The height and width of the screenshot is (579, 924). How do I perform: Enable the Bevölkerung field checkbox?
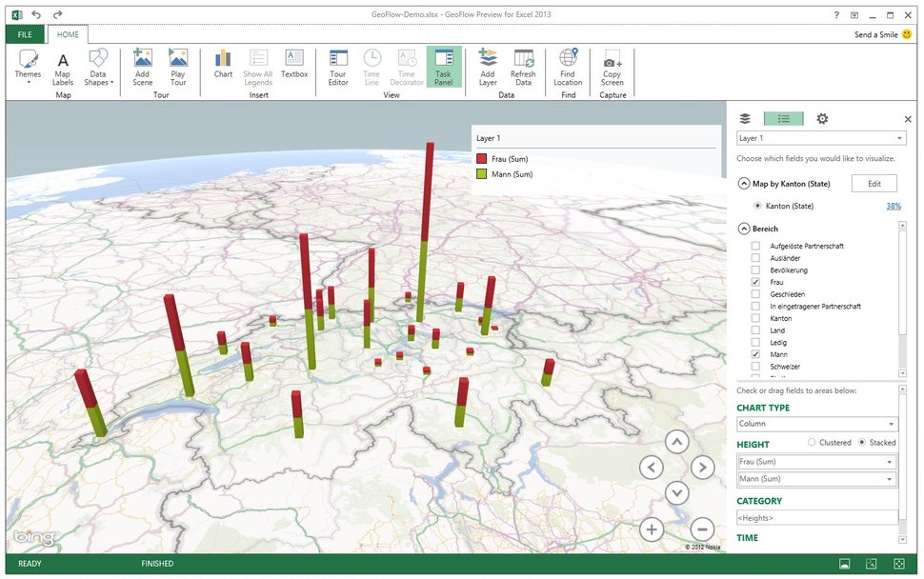point(755,270)
